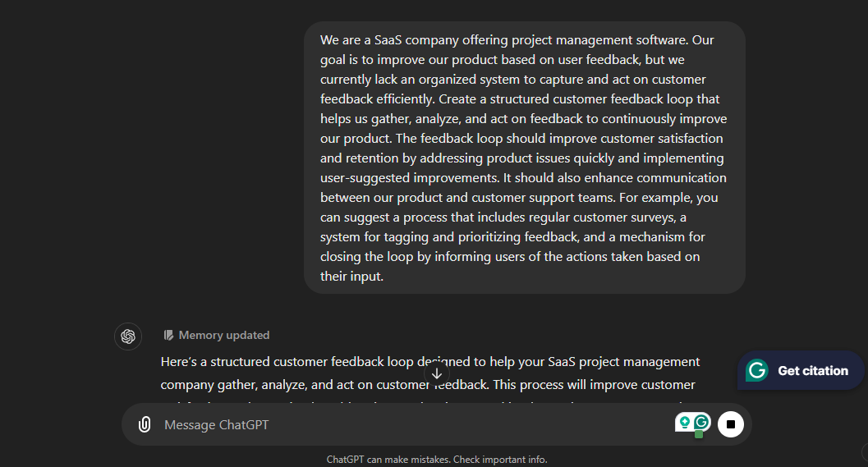The height and width of the screenshot is (467, 868).
Task: Stop generating with the square stop button
Action: (731, 424)
